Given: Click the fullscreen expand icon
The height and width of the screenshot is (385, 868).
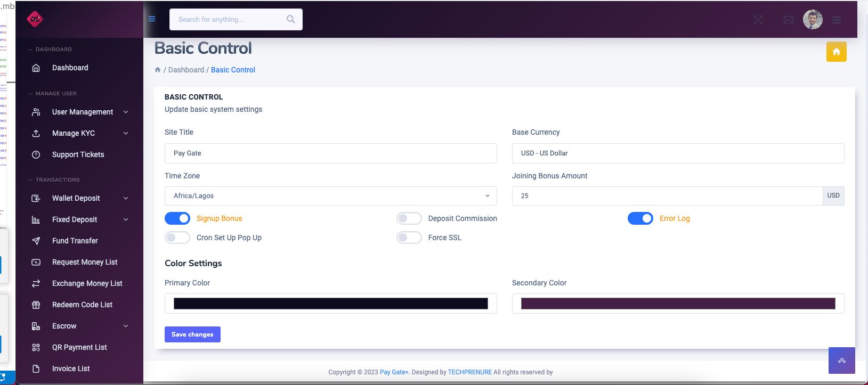Looking at the screenshot, I should [758, 20].
